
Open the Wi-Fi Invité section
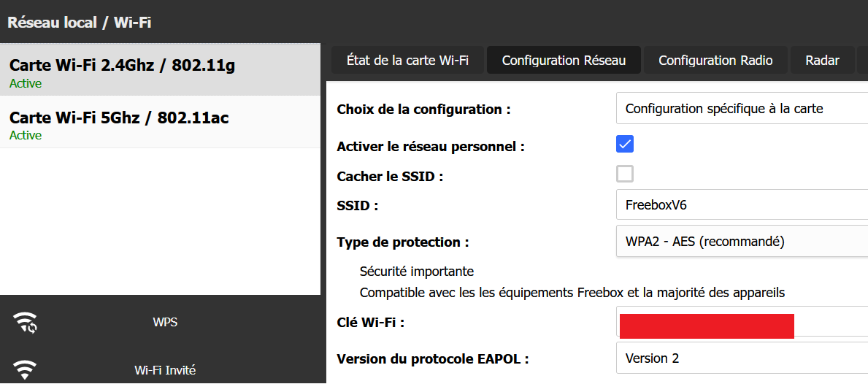coord(160,369)
